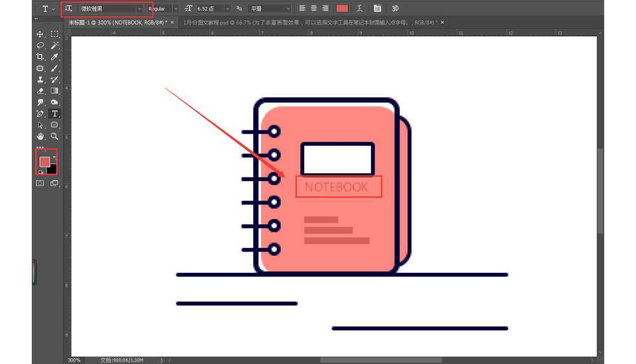Viewport: 636px width, 364px height.
Task: Pick the Crop tool
Action: point(40,57)
